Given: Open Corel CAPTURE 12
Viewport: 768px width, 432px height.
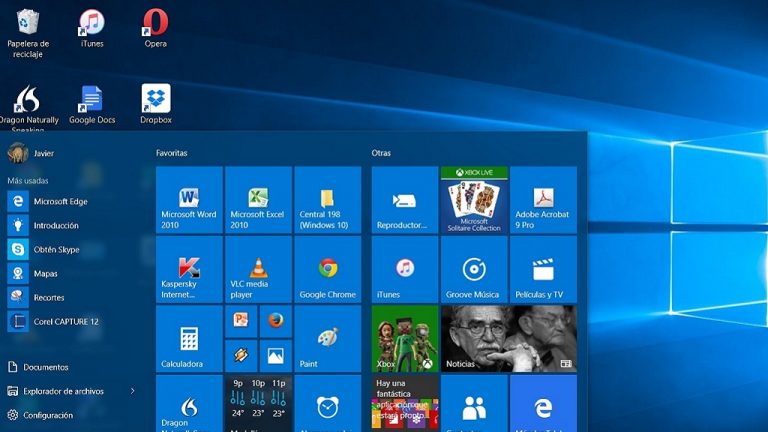Looking at the screenshot, I should (x=73, y=321).
